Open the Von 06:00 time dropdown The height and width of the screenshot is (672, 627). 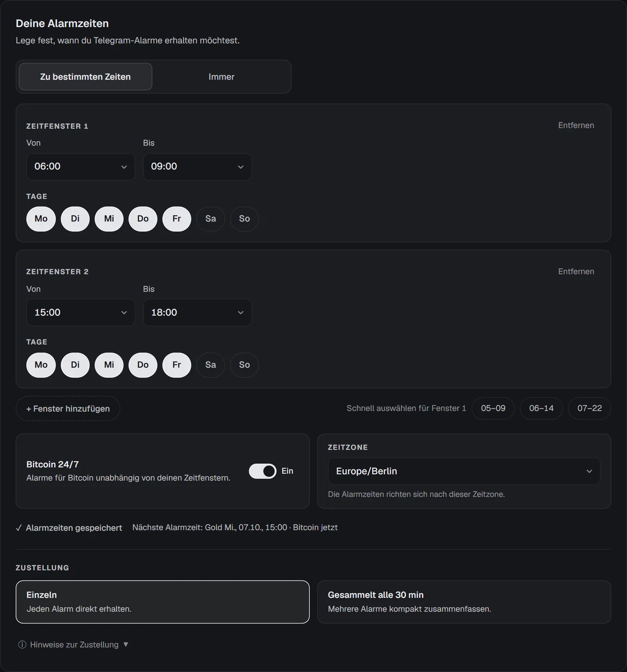81,167
